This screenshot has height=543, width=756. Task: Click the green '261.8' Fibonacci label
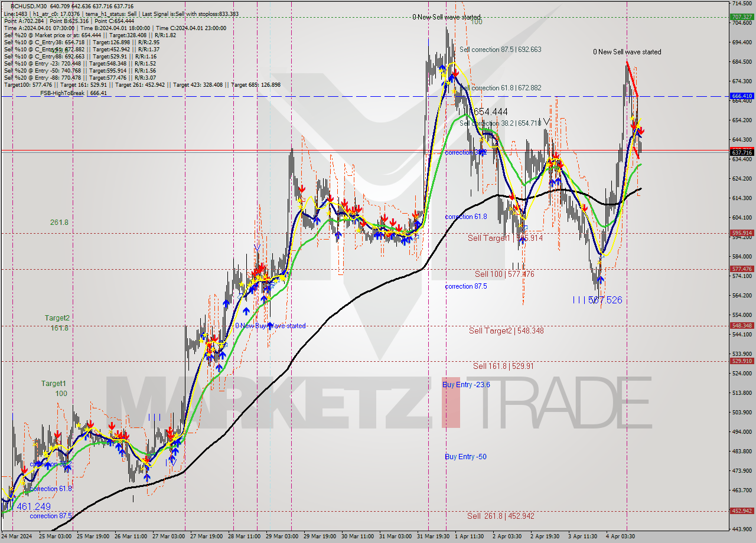pos(59,223)
